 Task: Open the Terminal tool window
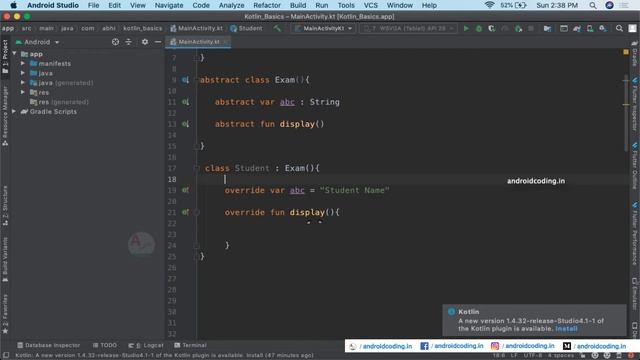click(190, 345)
